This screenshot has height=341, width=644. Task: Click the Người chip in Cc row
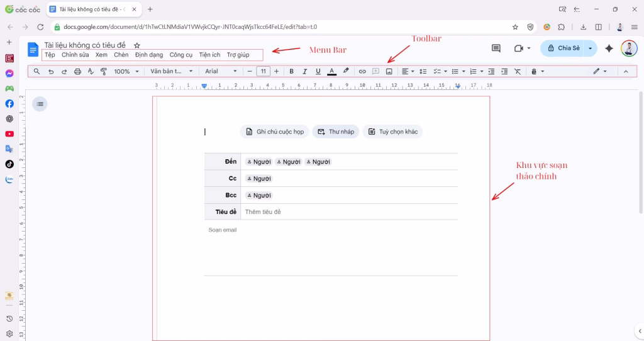click(x=259, y=179)
